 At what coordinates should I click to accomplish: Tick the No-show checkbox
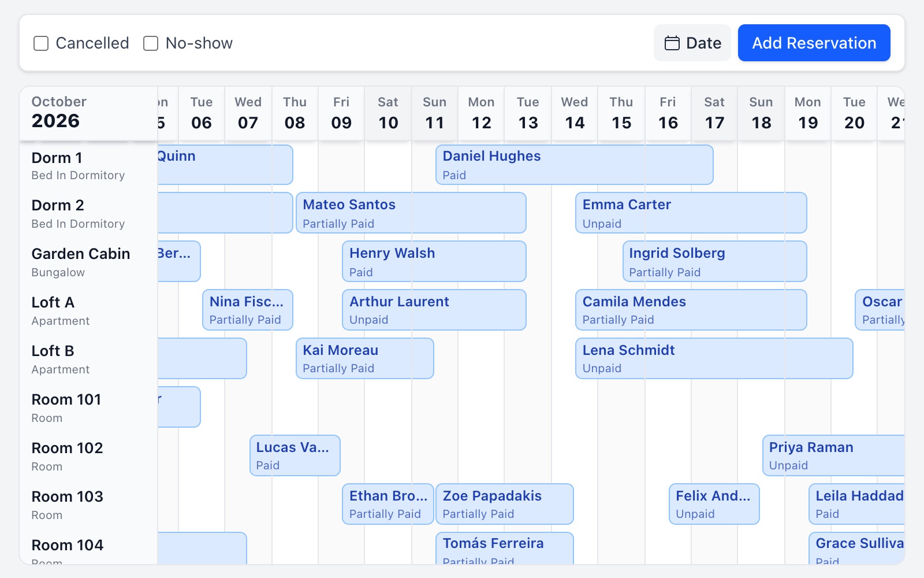[151, 43]
